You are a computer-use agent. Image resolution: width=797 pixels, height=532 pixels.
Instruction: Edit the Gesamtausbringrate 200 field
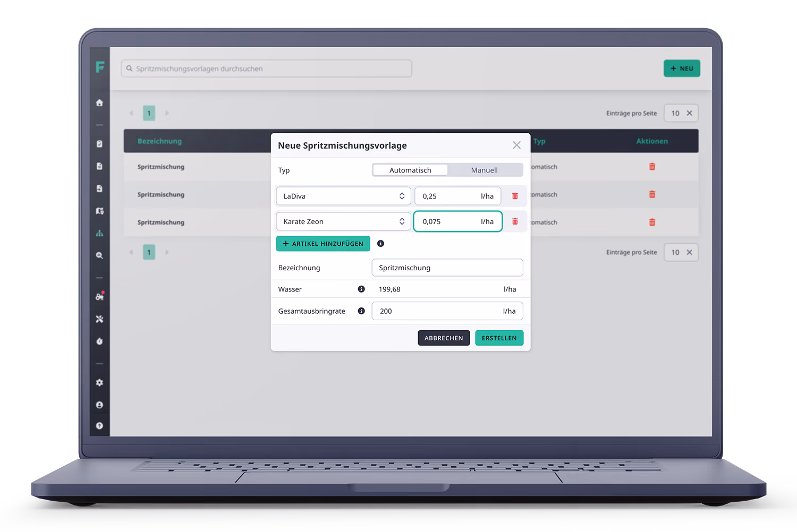(x=447, y=311)
